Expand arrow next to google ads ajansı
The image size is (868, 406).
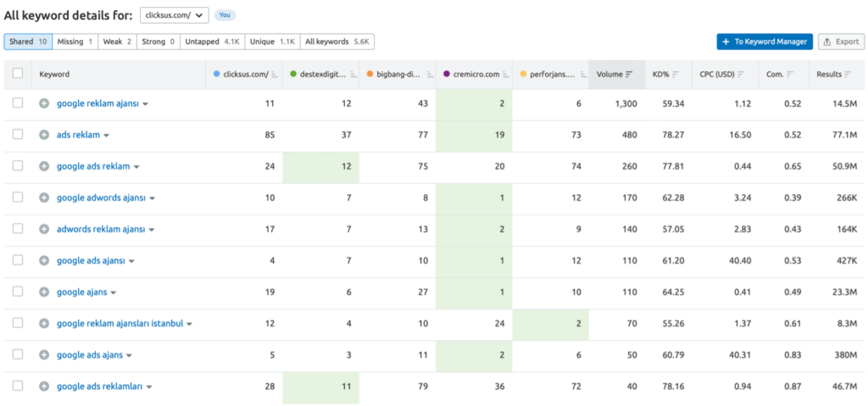131,261
